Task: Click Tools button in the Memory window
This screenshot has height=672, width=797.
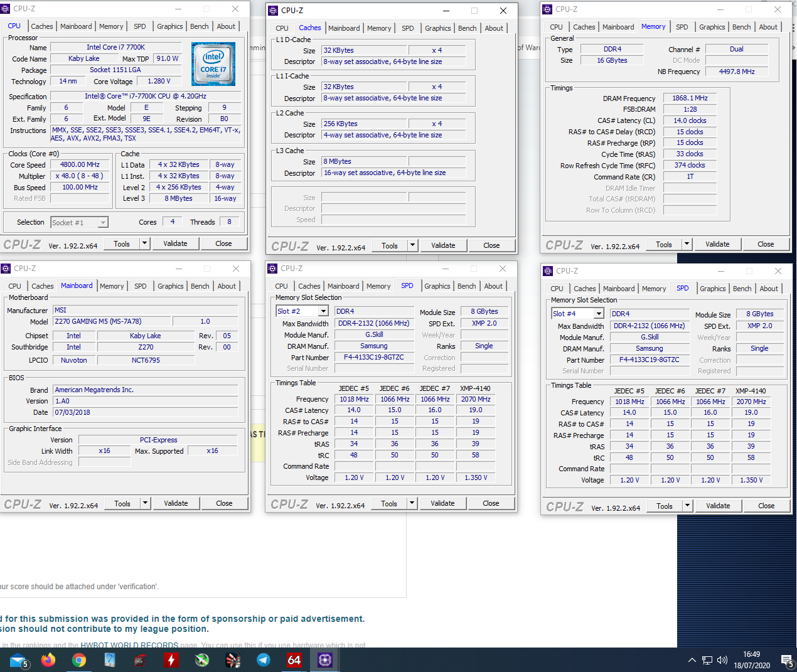Action: click(x=664, y=244)
